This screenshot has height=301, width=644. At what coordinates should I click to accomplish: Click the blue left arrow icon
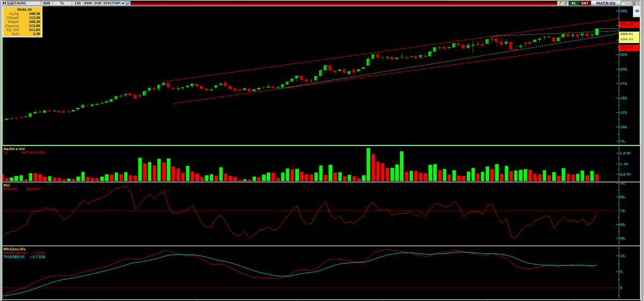point(637,11)
